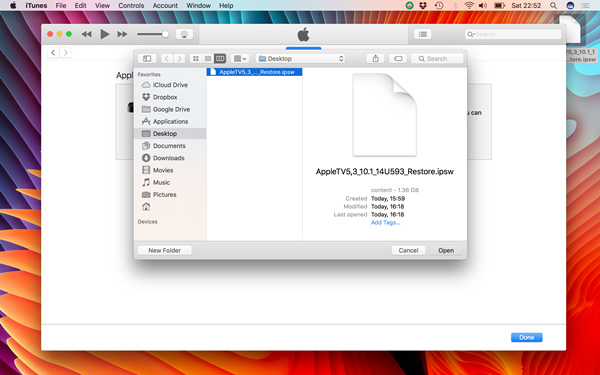Adjust the iTunes volume slider knob
The image size is (600, 375).
[x=165, y=34]
